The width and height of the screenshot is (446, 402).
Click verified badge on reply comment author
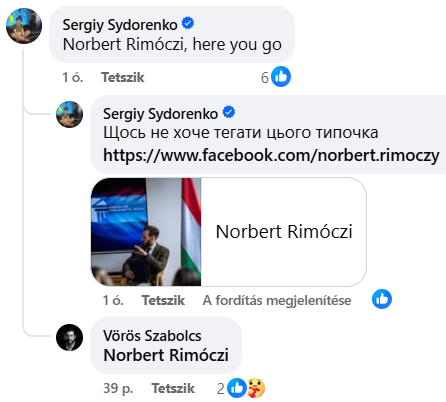(229, 112)
